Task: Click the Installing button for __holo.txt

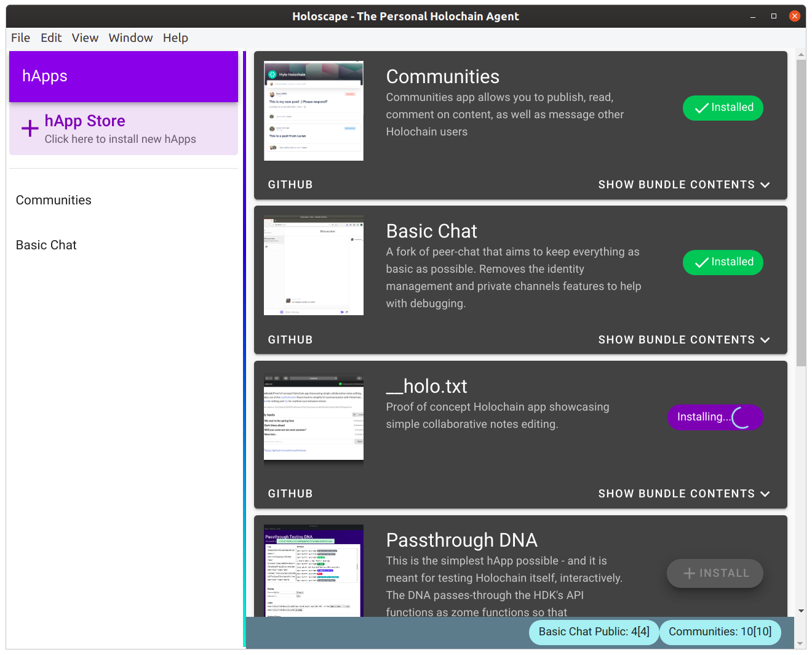Action: [x=715, y=417]
